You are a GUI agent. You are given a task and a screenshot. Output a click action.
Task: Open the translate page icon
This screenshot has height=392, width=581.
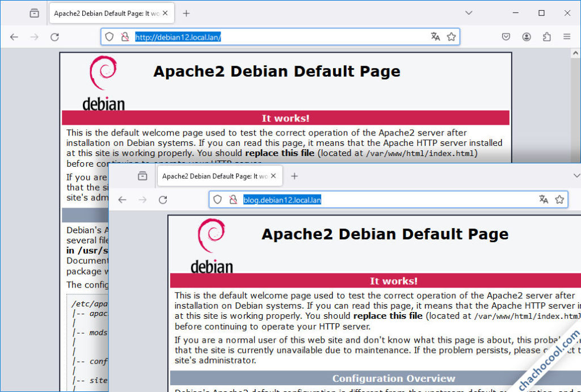[435, 36]
